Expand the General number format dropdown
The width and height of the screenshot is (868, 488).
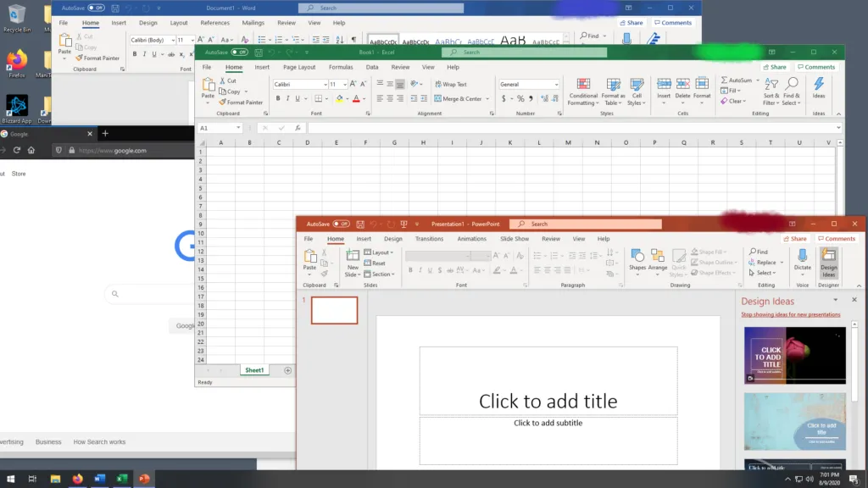click(556, 85)
